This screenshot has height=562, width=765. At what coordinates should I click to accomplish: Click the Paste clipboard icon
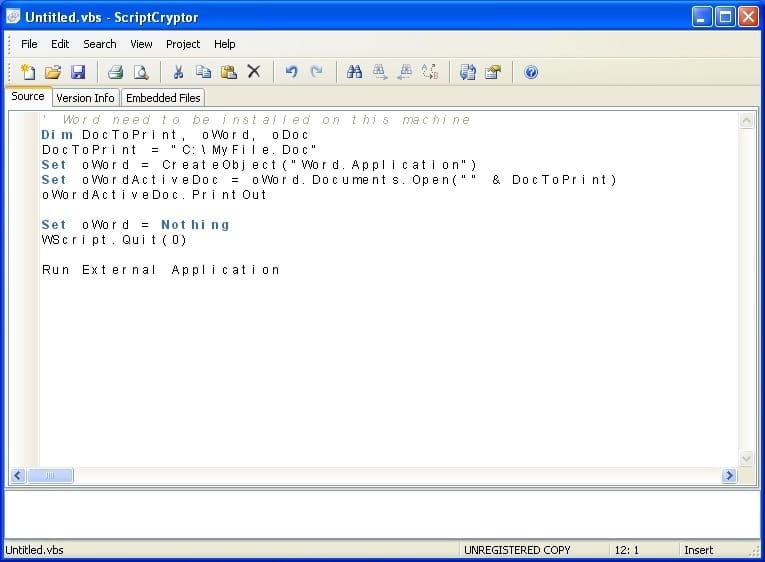228,72
